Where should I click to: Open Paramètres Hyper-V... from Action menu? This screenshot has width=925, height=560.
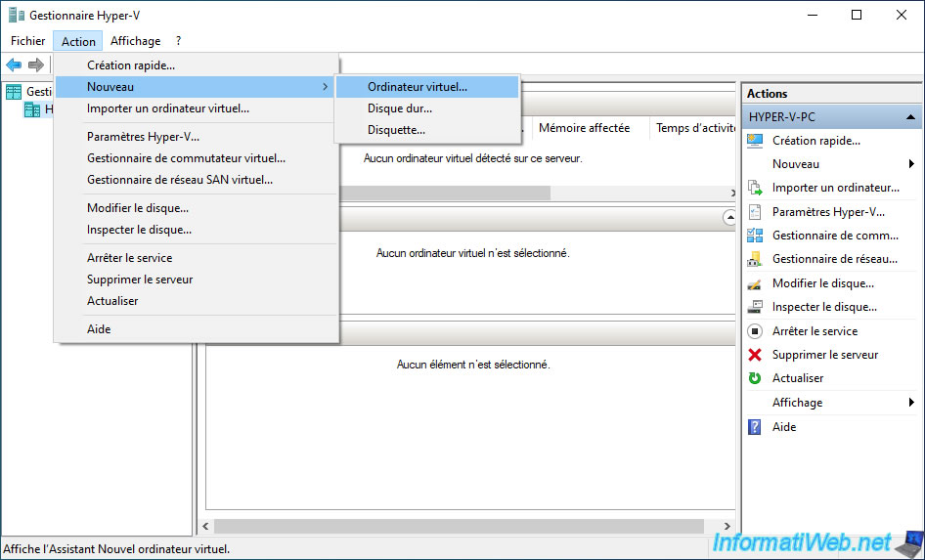[x=197, y=137]
